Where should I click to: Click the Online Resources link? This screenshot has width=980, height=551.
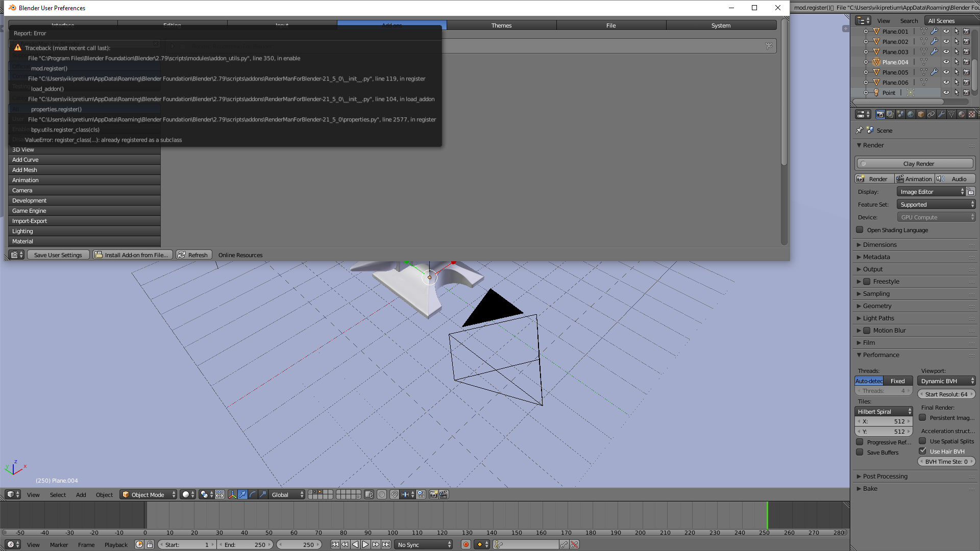click(x=240, y=255)
